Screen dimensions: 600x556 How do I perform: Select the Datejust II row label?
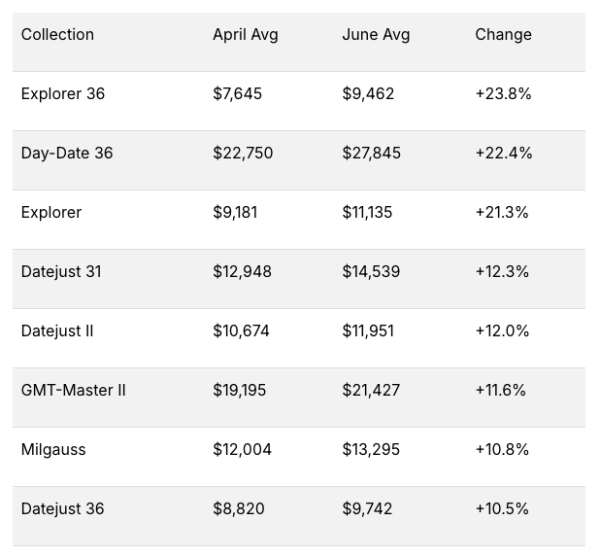pyautogui.click(x=57, y=331)
